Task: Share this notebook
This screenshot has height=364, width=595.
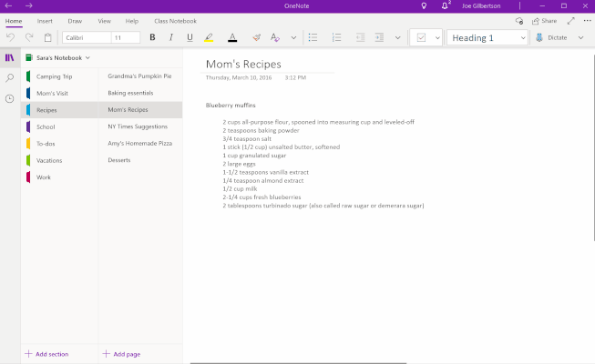Action: click(x=545, y=21)
